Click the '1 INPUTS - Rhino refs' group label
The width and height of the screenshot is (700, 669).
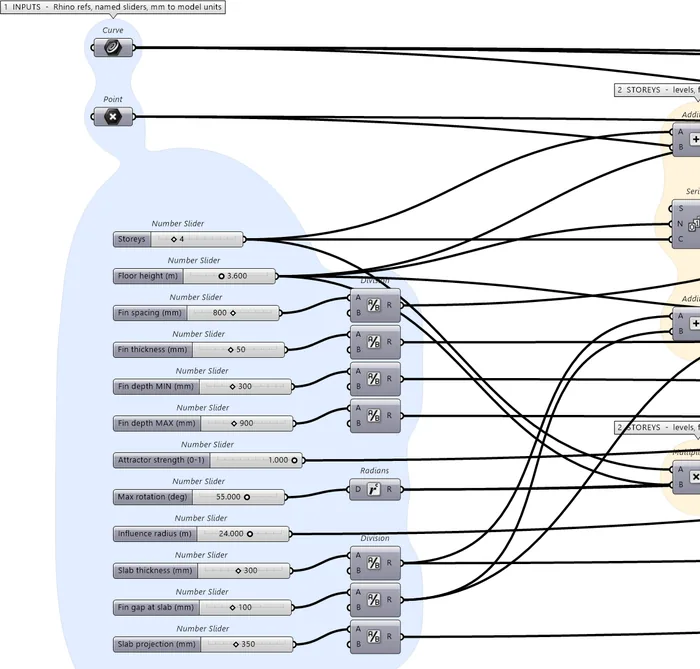point(112,7)
